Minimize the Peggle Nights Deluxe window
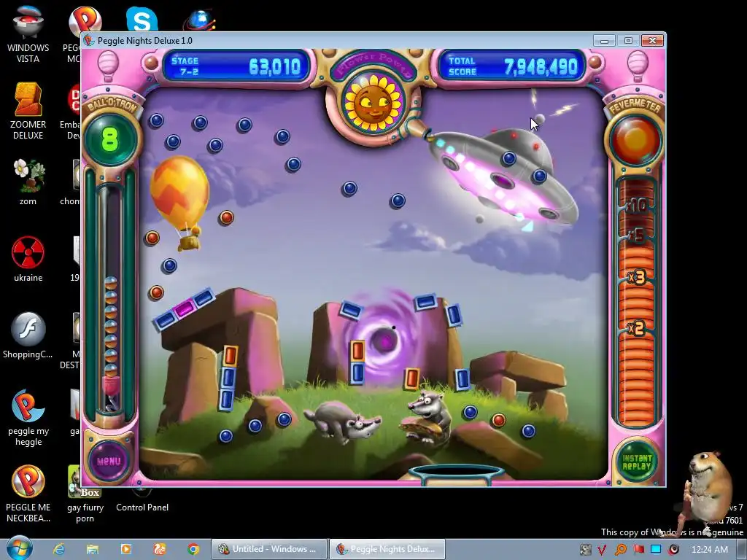 point(604,41)
